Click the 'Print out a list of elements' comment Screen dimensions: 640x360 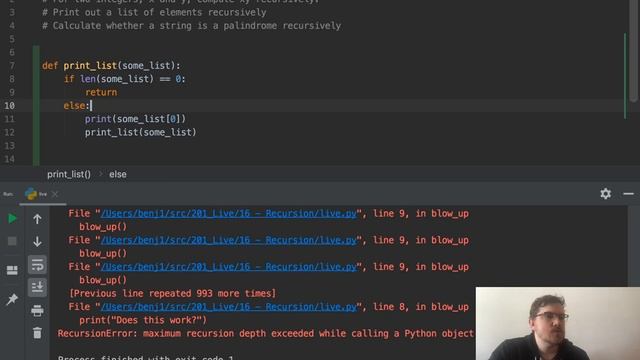click(x=154, y=12)
